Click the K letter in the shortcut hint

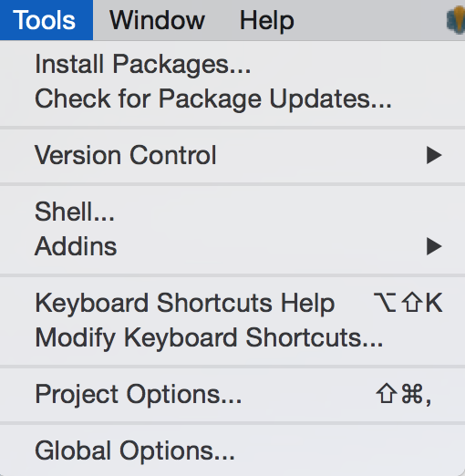click(x=434, y=303)
